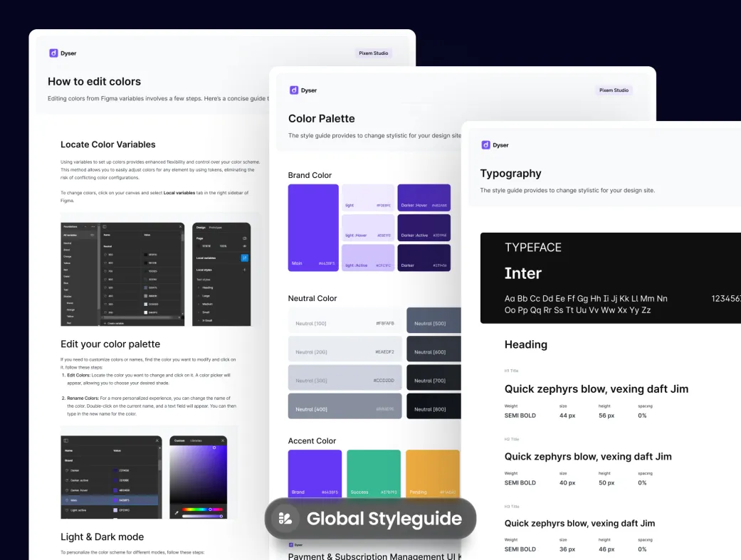This screenshot has height=560, width=741.
Task: Click the Dyser logo on Typography page
Action: [485, 144]
